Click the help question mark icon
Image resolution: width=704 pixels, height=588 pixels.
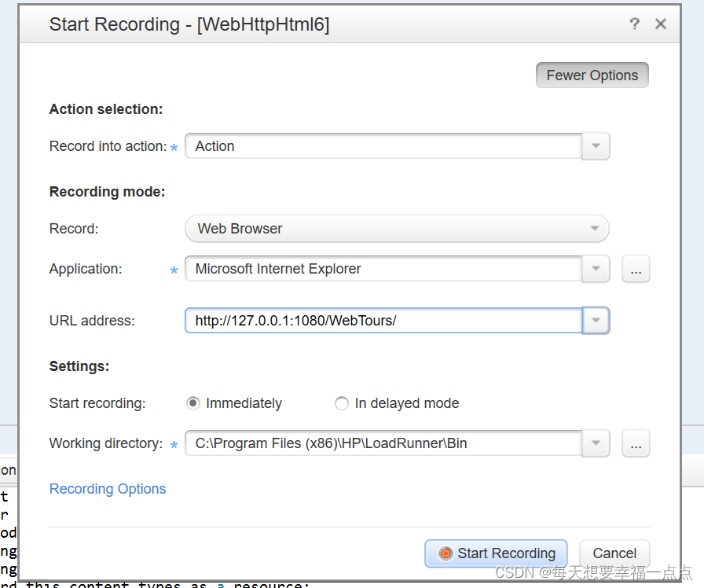[x=635, y=24]
